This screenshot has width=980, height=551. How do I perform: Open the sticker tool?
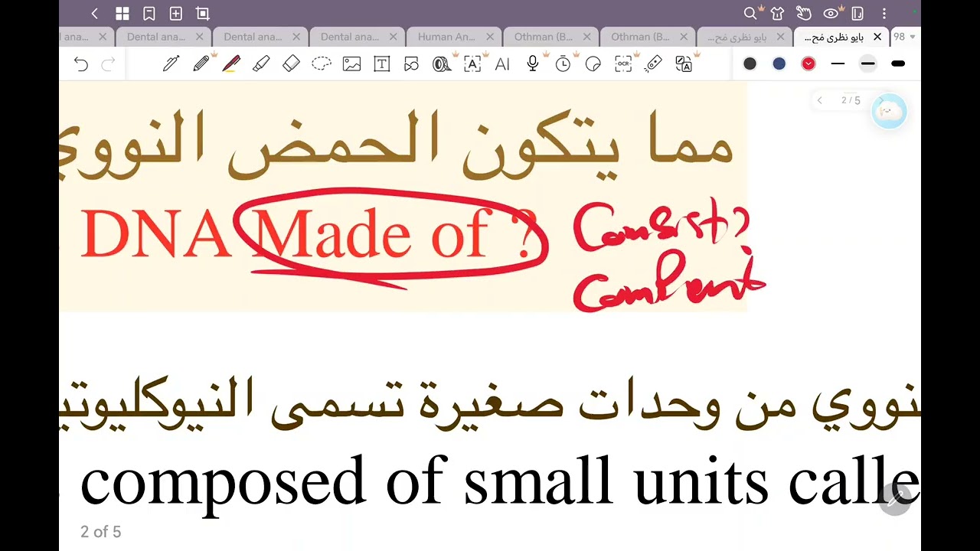tap(593, 64)
